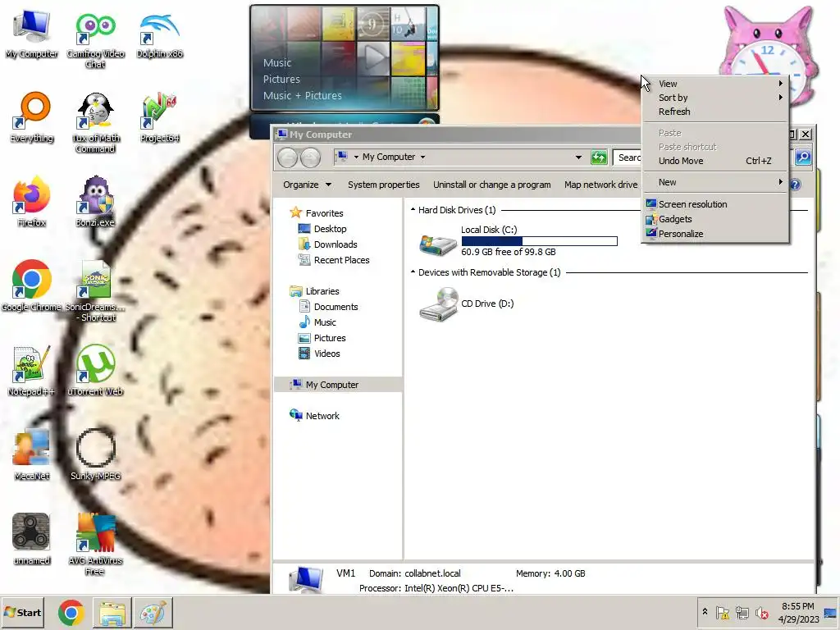The image size is (840, 630).
Task: Click Chrome icon in the taskbar
Action: pyautogui.click(x=71, y=613)
